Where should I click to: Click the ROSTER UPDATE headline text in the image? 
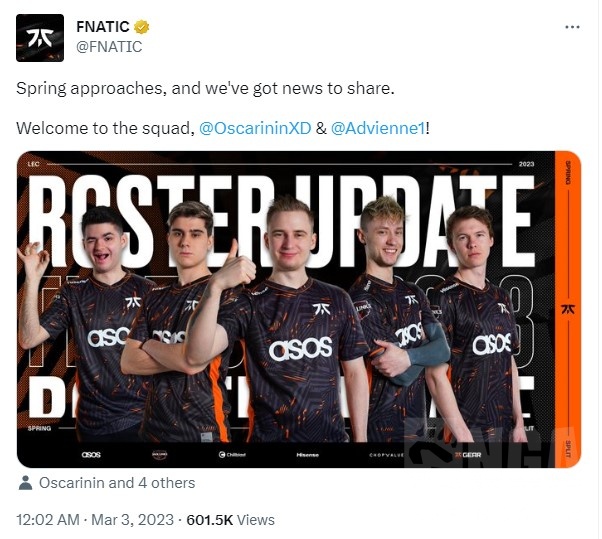point(282,221)
